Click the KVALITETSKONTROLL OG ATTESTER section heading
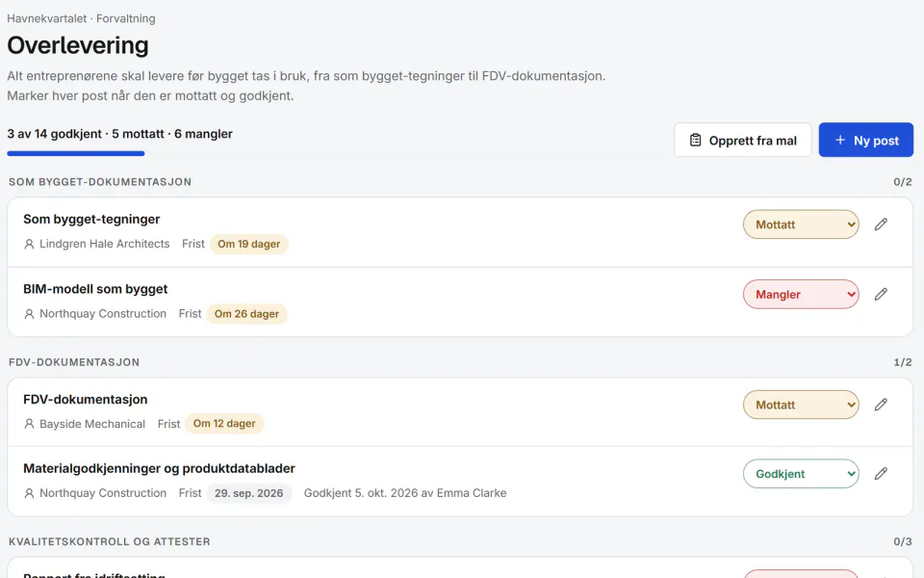The height and width of the screenshot is (578, 924). point(109,541)
